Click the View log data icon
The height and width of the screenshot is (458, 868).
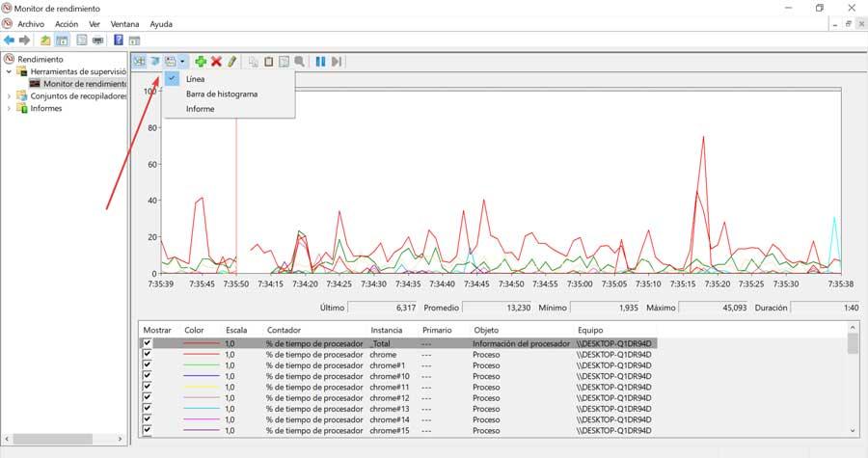pyautogui.click(x=155, y=62)
